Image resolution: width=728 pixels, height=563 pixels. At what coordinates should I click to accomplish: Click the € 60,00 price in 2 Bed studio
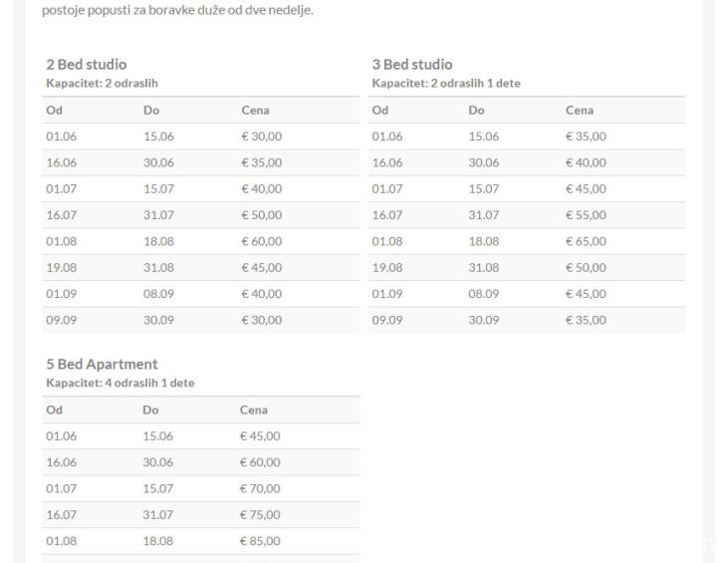(x=261, y=241)
